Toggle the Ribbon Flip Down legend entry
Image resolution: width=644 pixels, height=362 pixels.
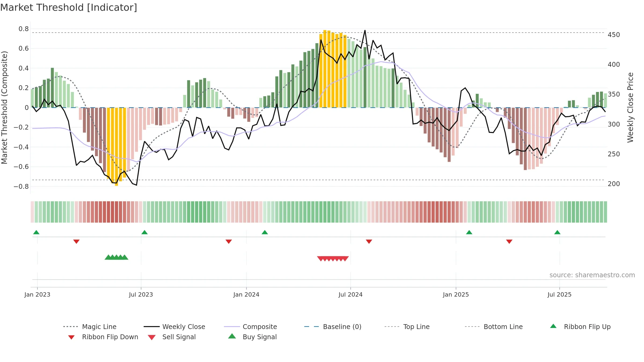(103, 337)
